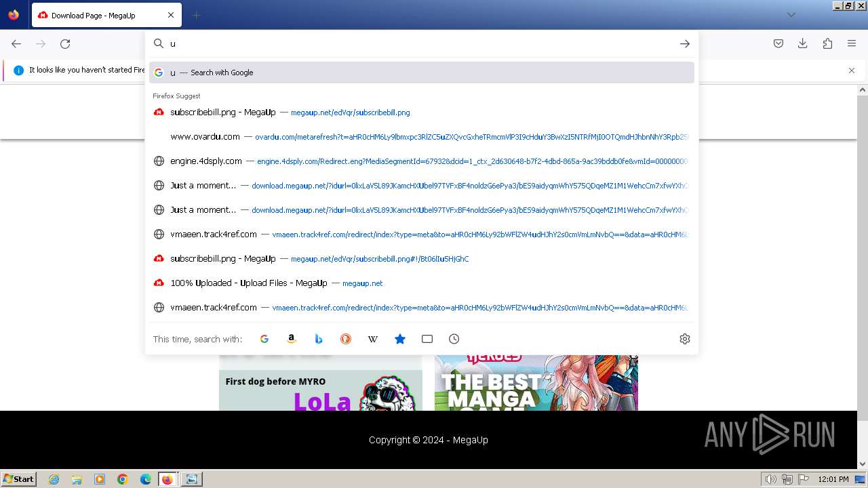This screenshot has width=868, height=488.
Task: Open subscribebill.png suggestion with #!/Bt06 URL
Action: pos(422,259)
